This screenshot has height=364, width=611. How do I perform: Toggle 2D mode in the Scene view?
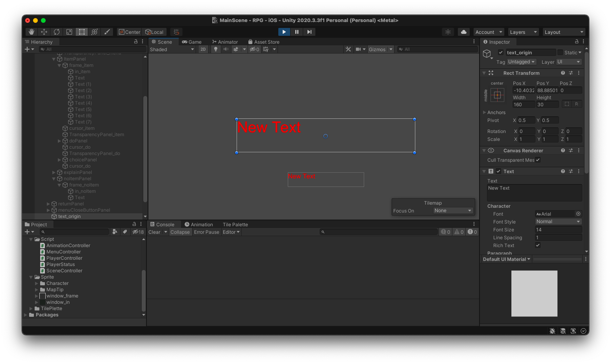[x=203, y=49]
